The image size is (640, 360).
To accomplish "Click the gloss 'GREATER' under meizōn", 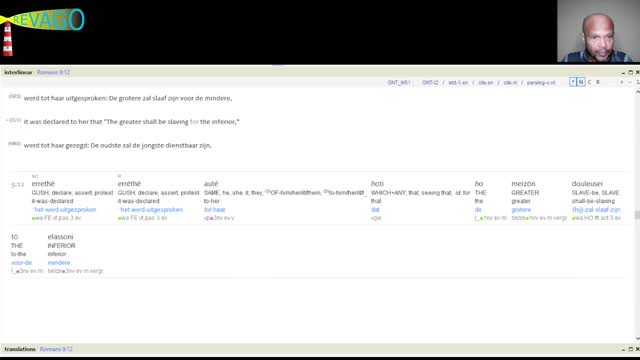I will 525,193.
